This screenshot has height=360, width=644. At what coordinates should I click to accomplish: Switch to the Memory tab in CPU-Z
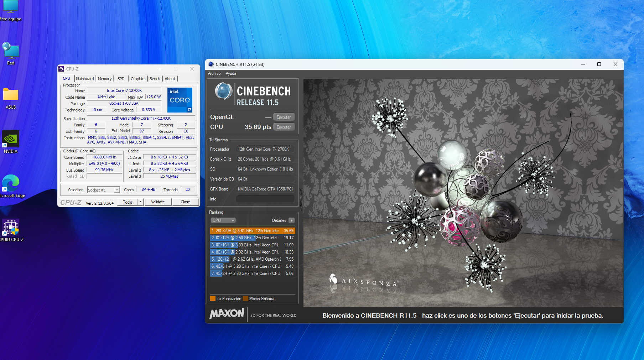pyautogui.click(x=105, y=79)
